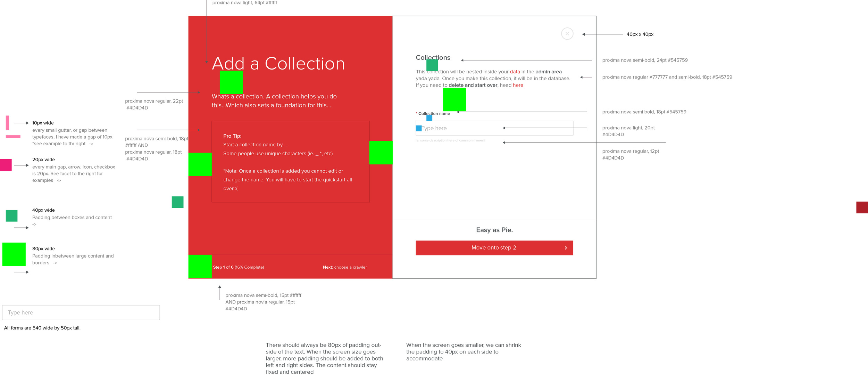This screenshot has height=391, width=868.
Task: Click the "Step 1 of 6 (16% Complete)" text
Action: tap(239, 267)
